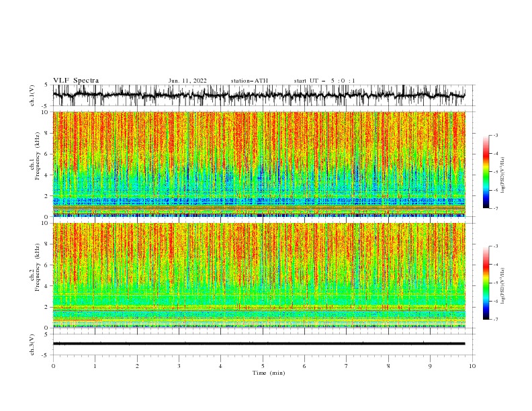The width and height of the screenshot is (532, 411).
Task: Click the "VLF Spectra" title text
Action: coord(76,81)
